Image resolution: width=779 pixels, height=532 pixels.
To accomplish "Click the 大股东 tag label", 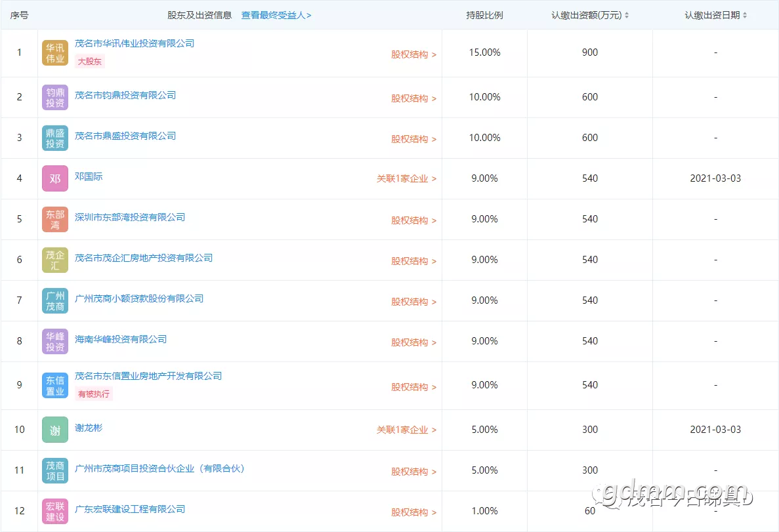I will pyautogui.click(x=89, y=62).
